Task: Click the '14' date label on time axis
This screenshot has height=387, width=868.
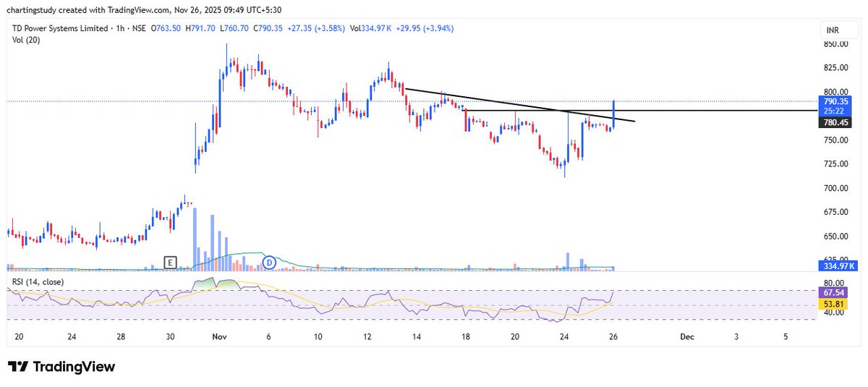Action: [x=417, y=337]
